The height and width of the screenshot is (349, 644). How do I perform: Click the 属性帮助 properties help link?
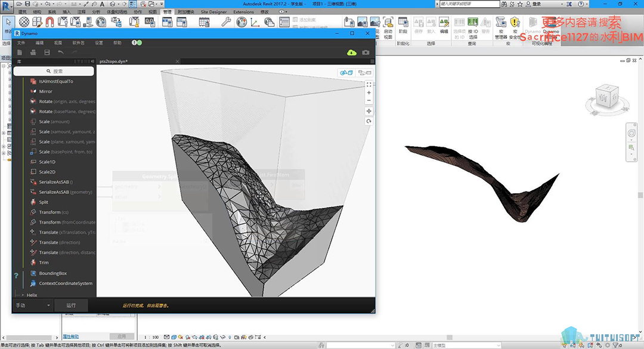pyautogui.click(x=72, y=336)
